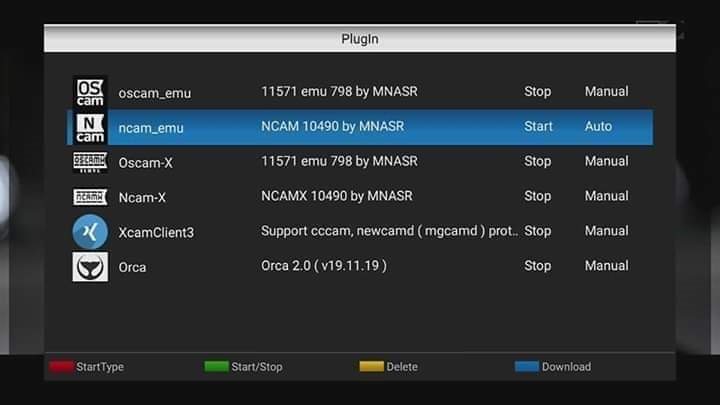Click 'Support cccam, newcamd' description
Screen dimensions: 720x405
(389, 231)
